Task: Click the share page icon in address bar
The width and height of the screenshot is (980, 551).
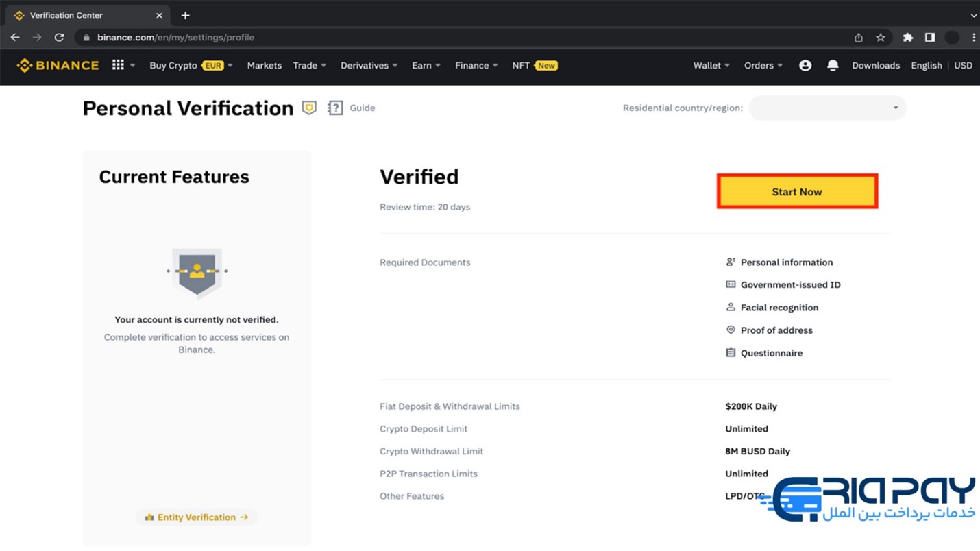Action: tap(858, 38)
